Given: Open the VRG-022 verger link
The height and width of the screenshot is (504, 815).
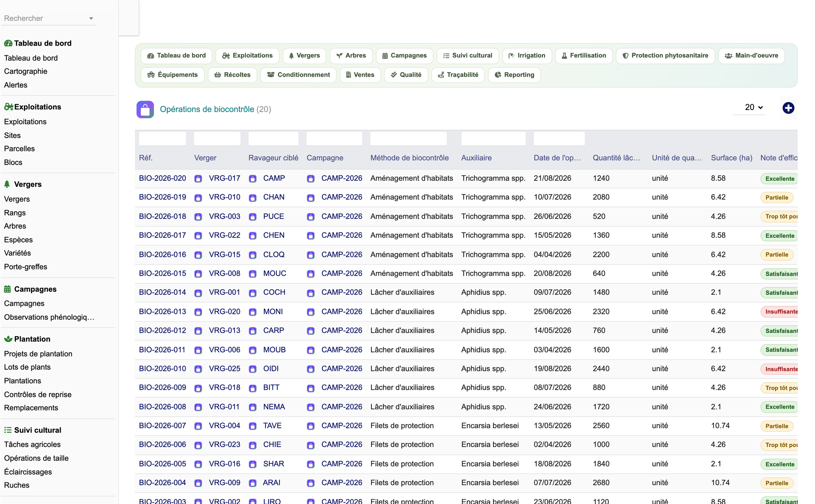Looking at the screenshot, I should coord(224,235).
